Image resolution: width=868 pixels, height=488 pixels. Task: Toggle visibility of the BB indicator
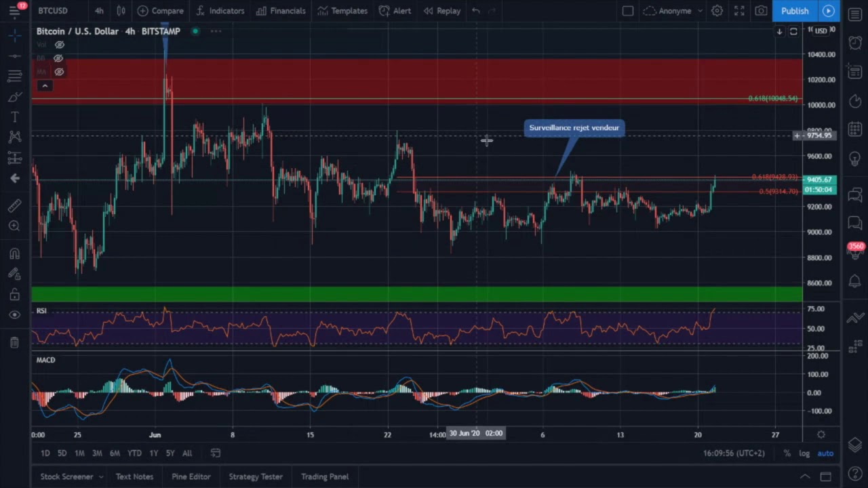[x=58, y=58]
